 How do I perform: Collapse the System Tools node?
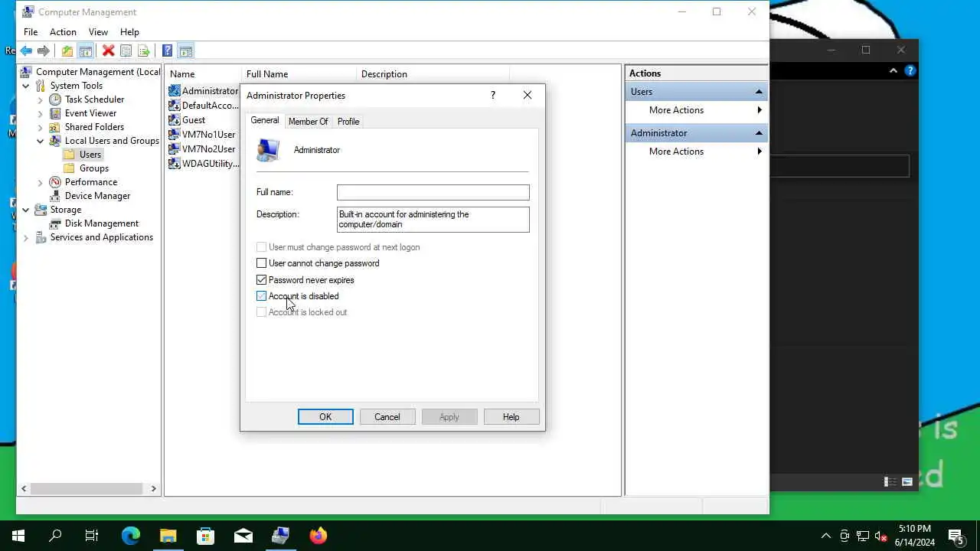(26, 86)
